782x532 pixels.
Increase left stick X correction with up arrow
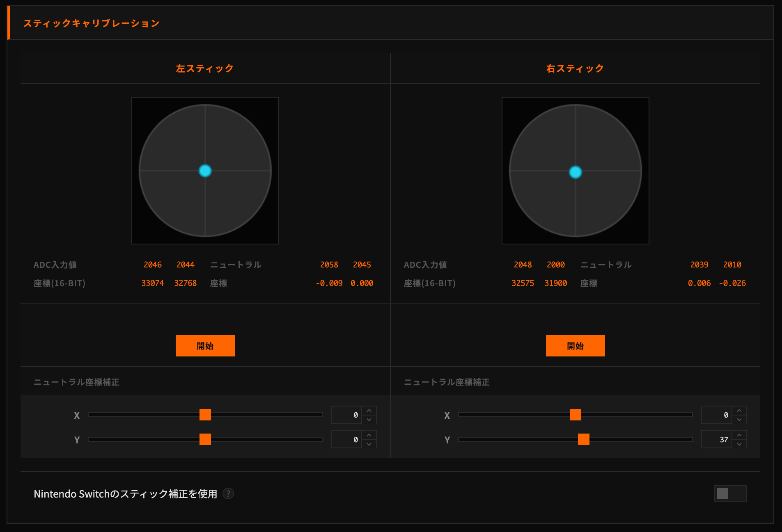tap(369, 411)
